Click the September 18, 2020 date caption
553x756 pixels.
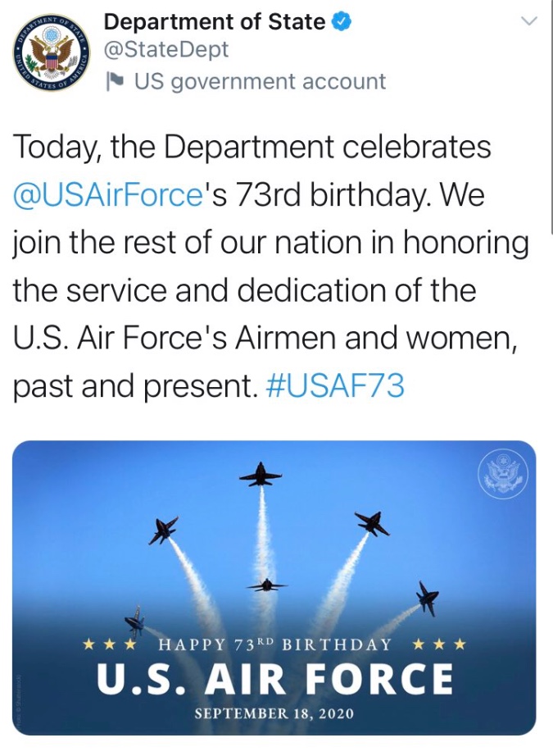274,713
